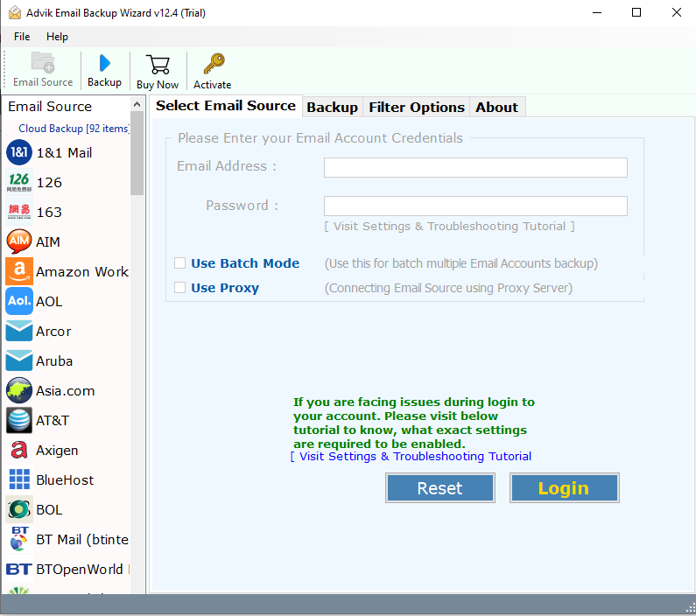Open blue Visit Settings & Troubleshooting Tutorial link
696x616 pixels.
(x=411, y=457)
